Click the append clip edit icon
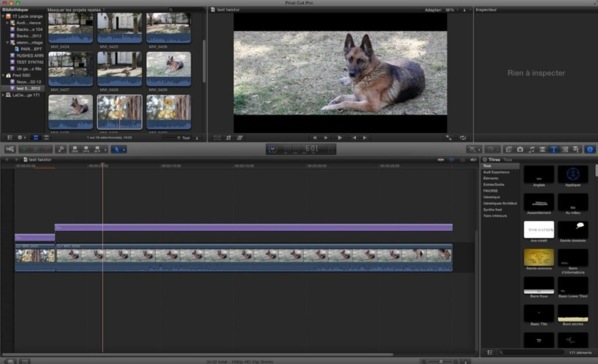Image resolution: width=598 pixels, height=364 pixels. tap(97, 149)
